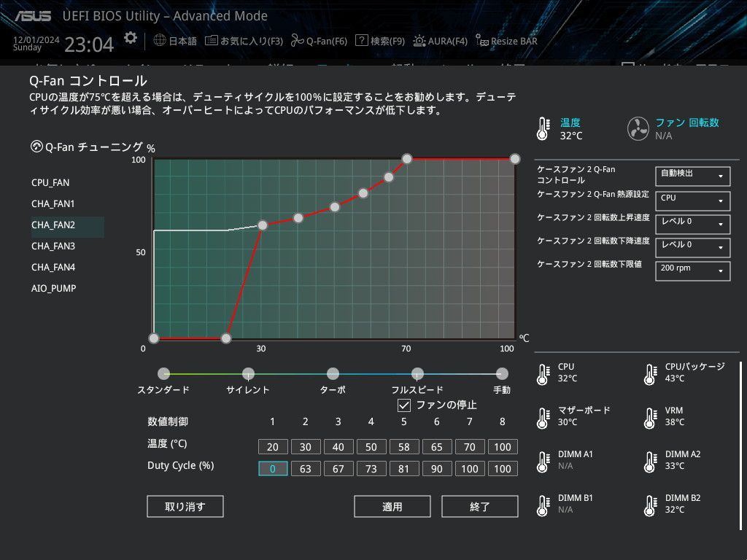The image size is (747, 560).
Task: Click duty cycle field point 2 (63)
Action: (306, 469)
